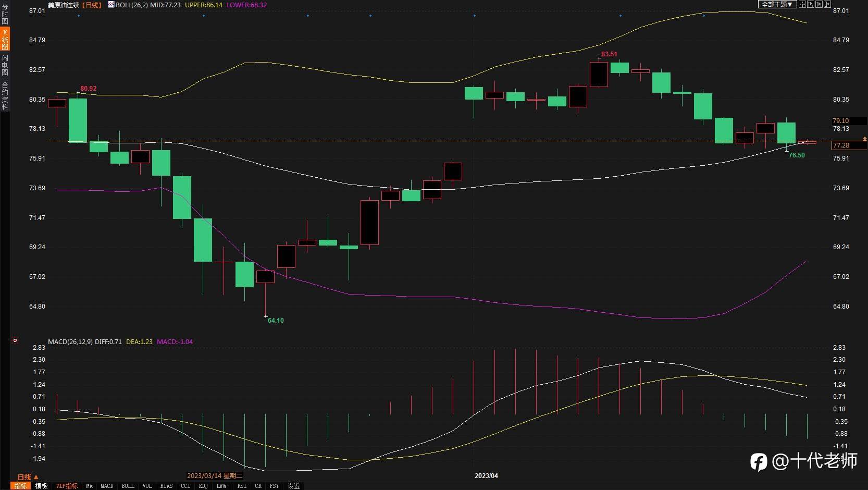Switch indicator to KDJ
Image resolution: width=868 pixels, height=490 pixels.
tap(203, 486)
